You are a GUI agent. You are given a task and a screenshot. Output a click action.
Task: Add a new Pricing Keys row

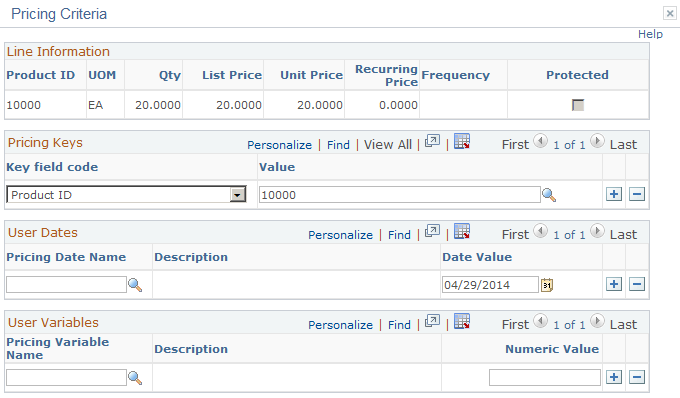pos(614,194)
